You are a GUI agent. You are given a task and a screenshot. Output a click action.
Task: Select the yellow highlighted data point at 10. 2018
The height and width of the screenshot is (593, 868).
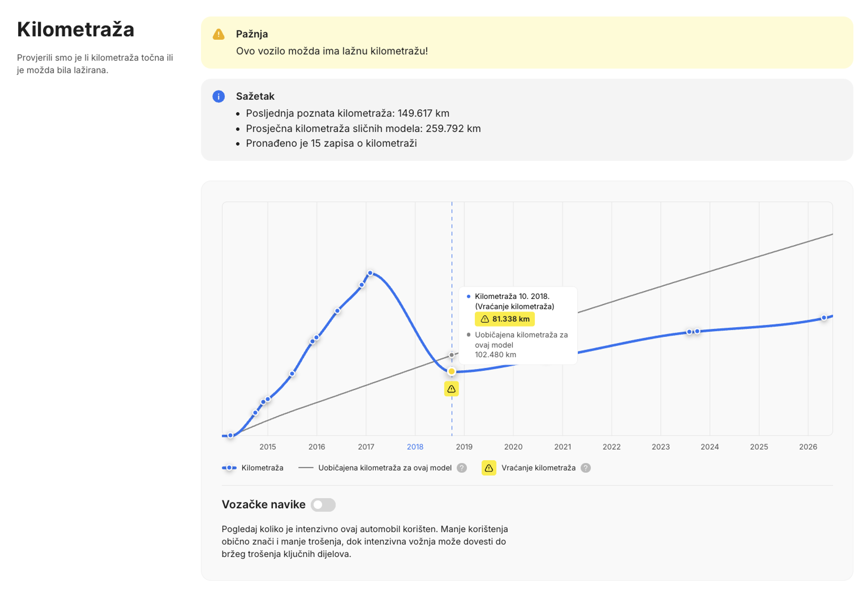tap(451, 371)
